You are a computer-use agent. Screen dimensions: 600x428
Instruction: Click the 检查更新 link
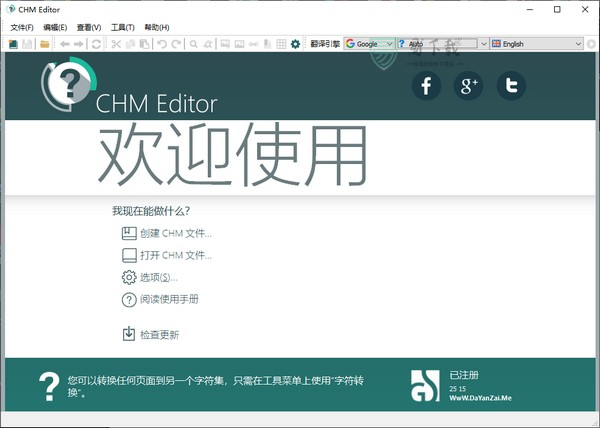159,335
